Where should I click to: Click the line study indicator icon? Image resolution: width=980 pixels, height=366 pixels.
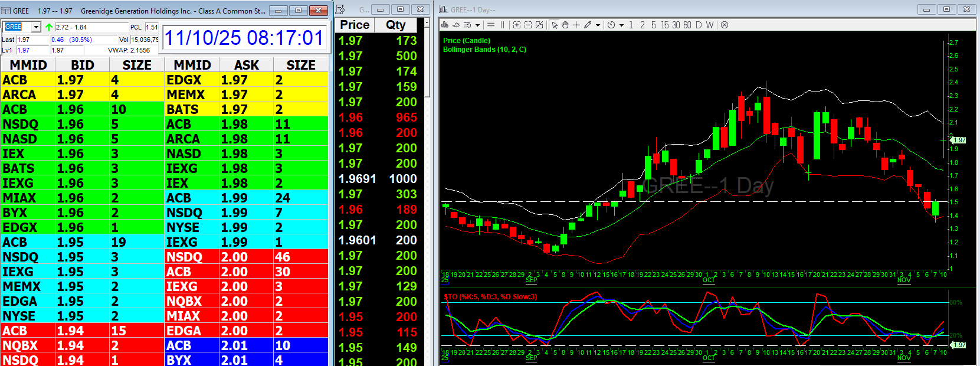coord(456,25)
